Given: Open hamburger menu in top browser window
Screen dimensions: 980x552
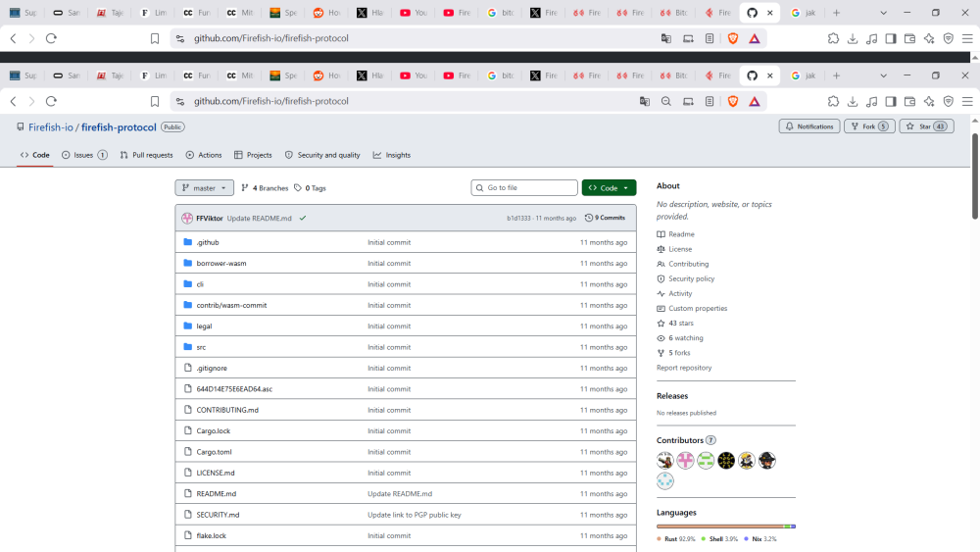Looking at the screenshot, I should 967,38.
